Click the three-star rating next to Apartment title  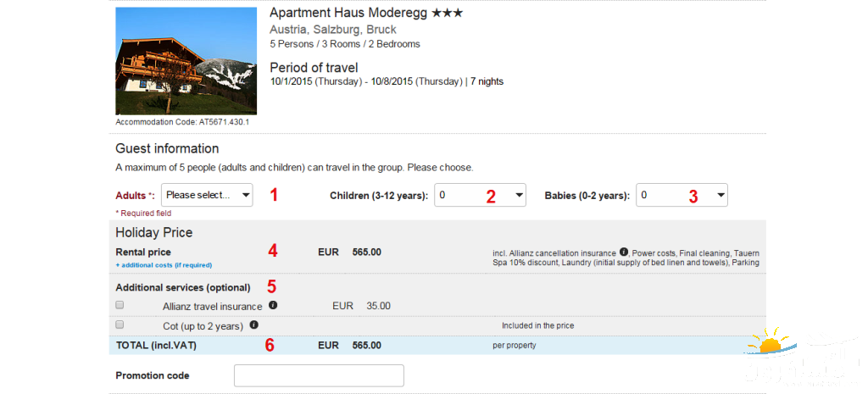point(448,14)
